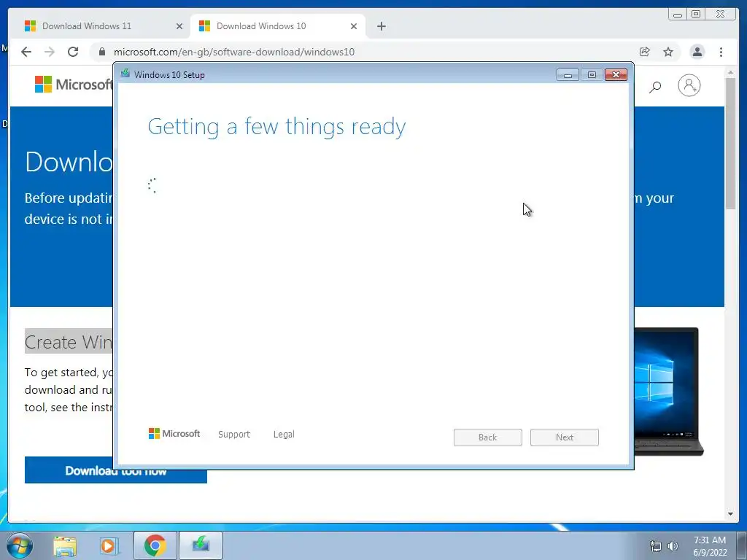747x560 pixels.
Task: Launch Windows Media Player from taskbar
Action: 108,545
